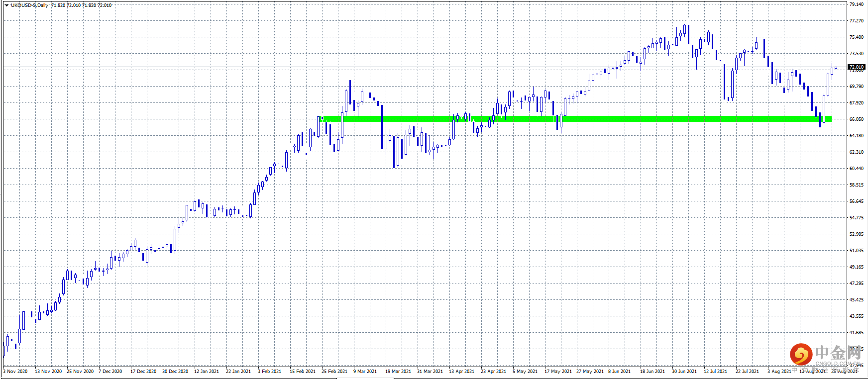This screenshot has height=379, width=868.
Task: Click the 47.295 price scale label
Action: pos(857,283)
